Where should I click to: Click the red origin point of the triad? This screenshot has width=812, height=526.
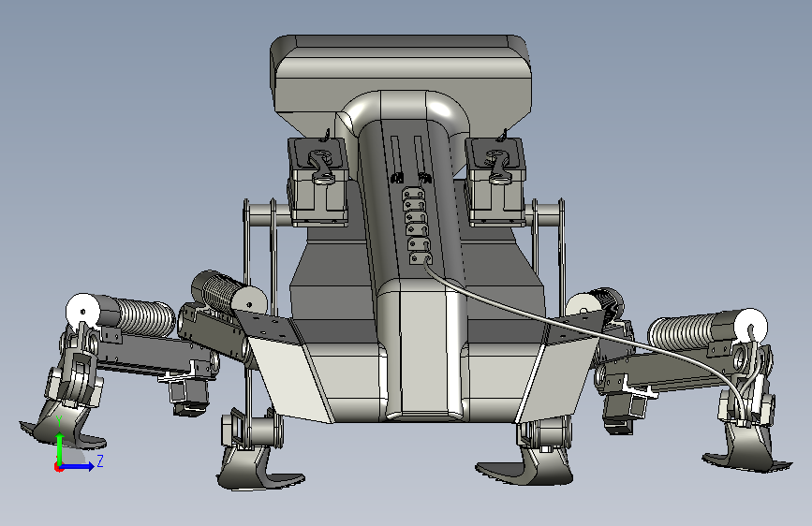[58, 467]
